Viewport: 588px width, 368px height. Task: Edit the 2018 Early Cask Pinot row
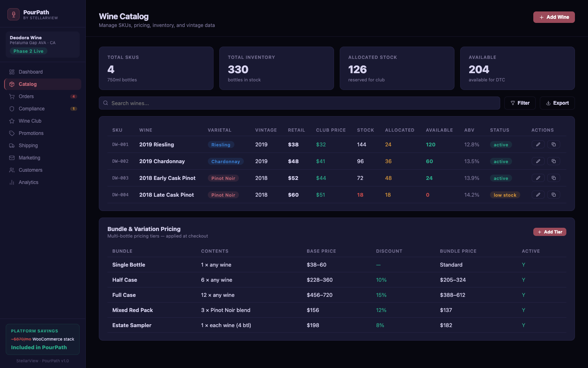[538, 178]
